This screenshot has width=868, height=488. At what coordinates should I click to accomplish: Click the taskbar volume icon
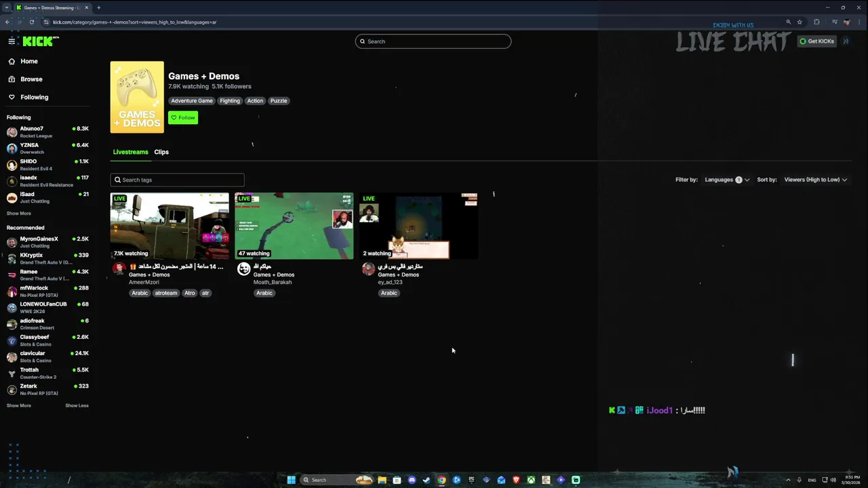(833, 480)
